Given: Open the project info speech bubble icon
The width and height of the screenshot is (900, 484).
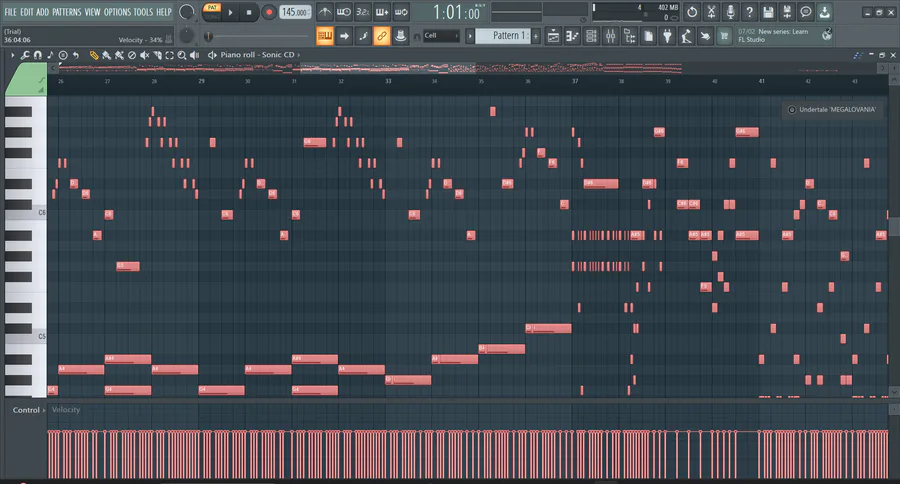Looking at the screenshot, I should 806,11.
